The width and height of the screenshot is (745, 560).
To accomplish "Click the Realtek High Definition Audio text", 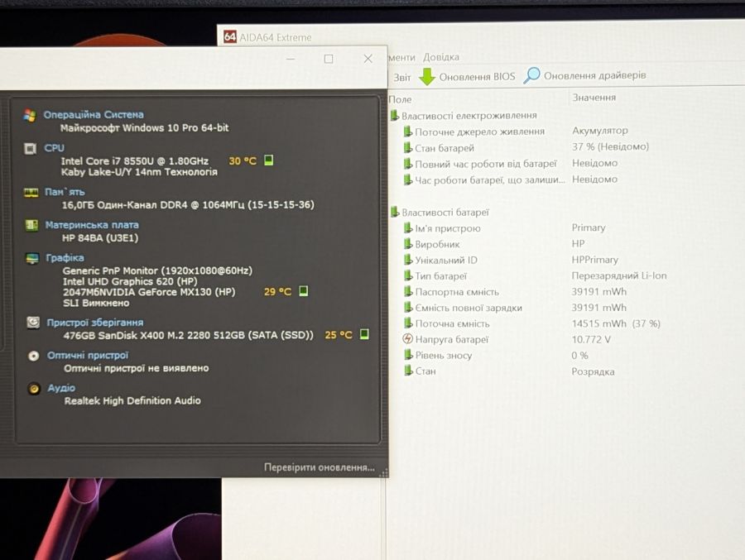I will [132, 400].
